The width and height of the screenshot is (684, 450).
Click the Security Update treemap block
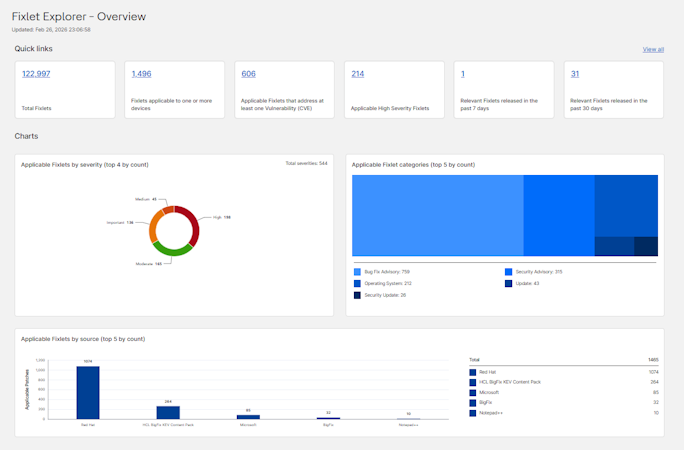[x=646, y=246]
